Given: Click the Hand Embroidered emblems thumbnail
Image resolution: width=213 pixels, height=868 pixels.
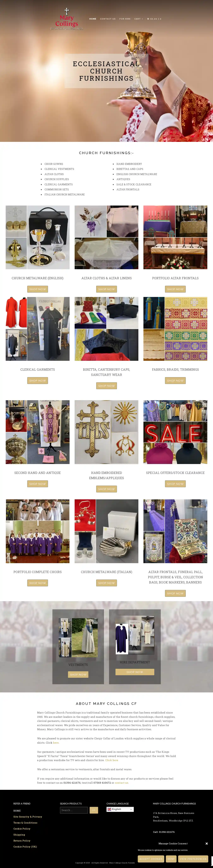Looking at the screenshot, I should point(106,432).
